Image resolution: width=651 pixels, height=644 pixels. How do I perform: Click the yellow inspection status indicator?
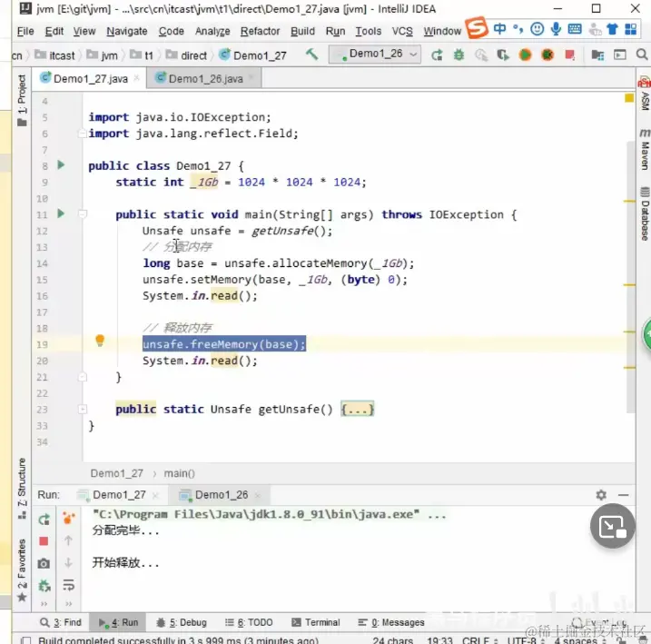pyautogui.click(x=629, y=98)
